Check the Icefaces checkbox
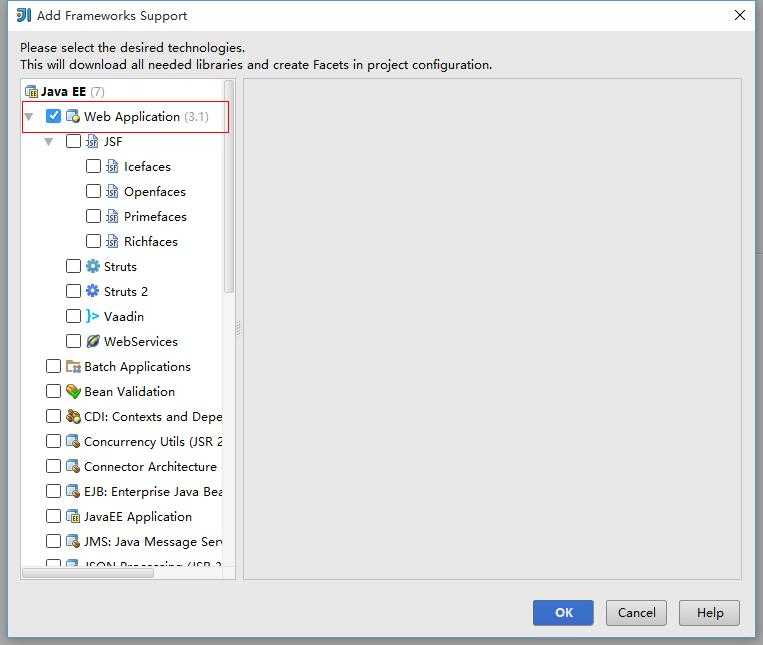This screenshot has width=763, height=645. point(93,166)
